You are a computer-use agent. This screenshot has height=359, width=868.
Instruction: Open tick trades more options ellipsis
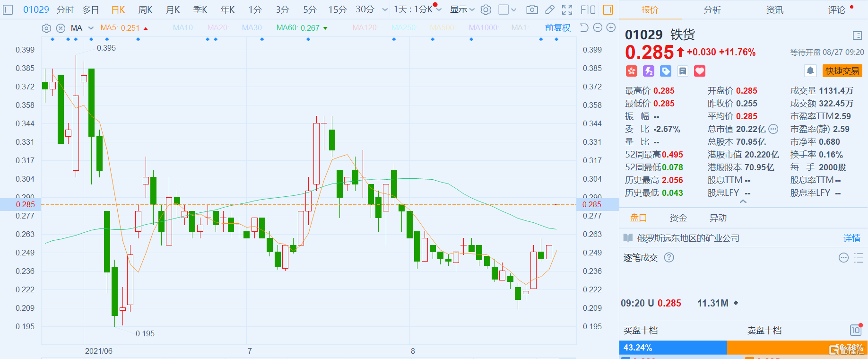[x=843, y=257]
